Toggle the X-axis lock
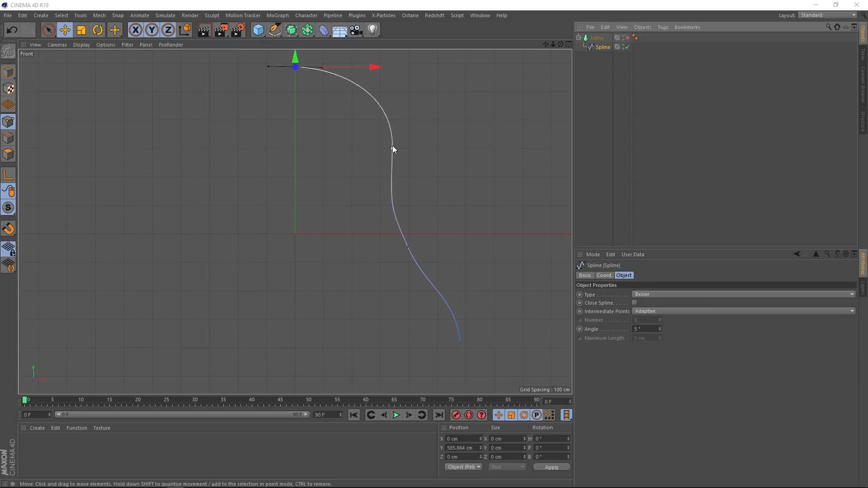Image resolution: width=868 pixels, height=488 pixels. click(135, 30)
